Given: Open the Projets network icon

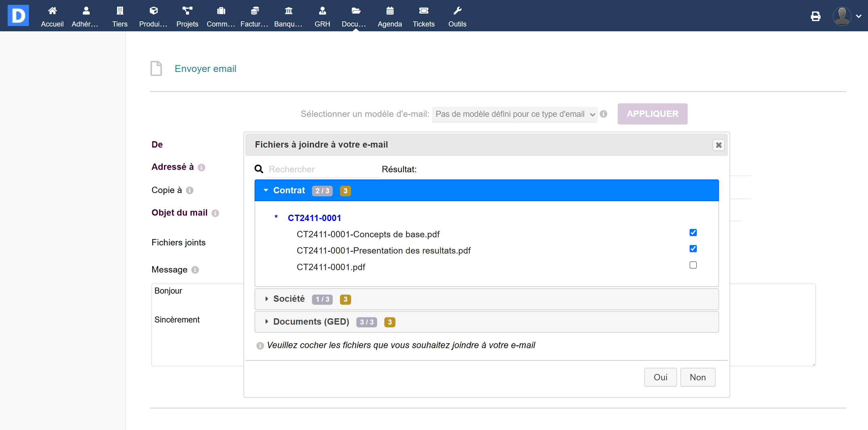Looking at the screenshot, I should 187,11.
